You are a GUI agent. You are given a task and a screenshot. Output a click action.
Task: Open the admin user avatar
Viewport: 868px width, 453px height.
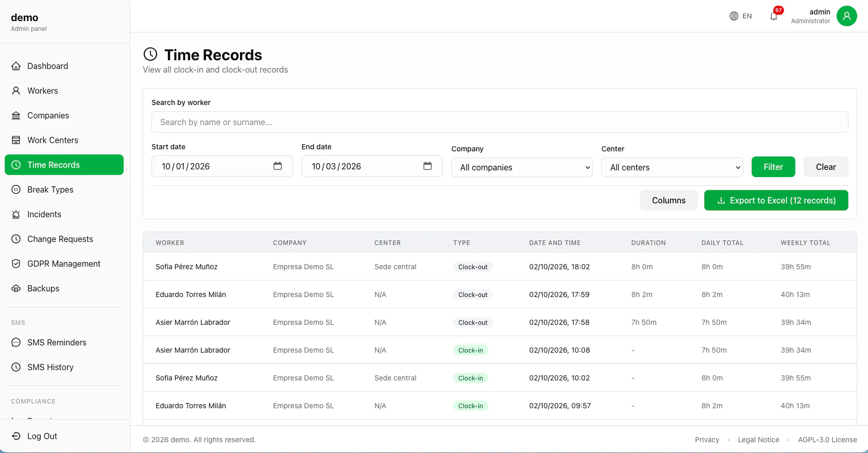[x=846, y=16]
